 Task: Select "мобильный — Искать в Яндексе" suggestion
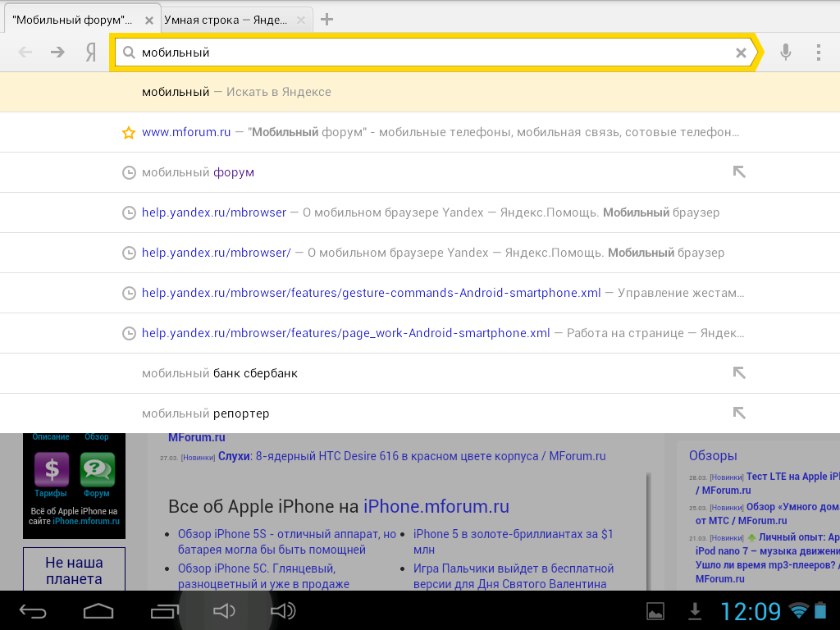coord(420,92)
